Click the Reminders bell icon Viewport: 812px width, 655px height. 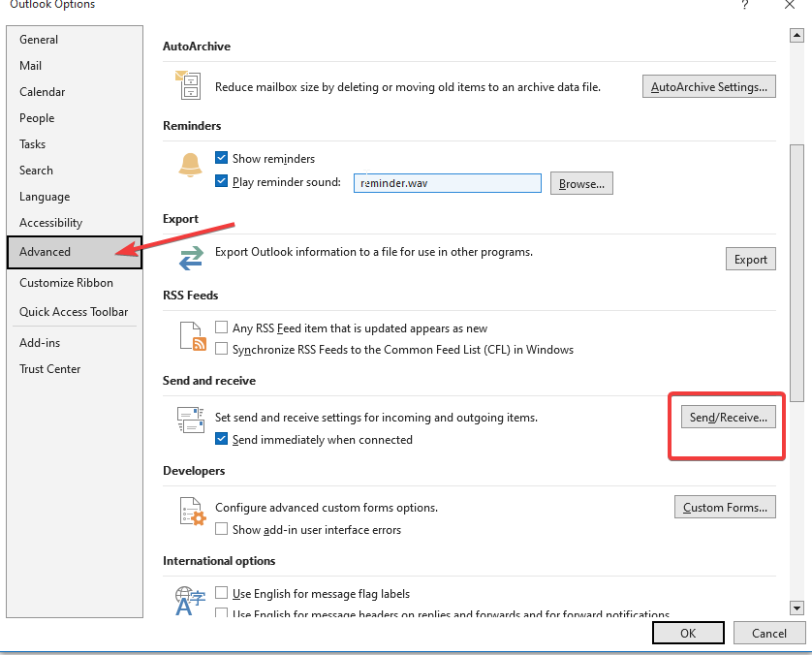pyautogui.click(x=189, y=167)
